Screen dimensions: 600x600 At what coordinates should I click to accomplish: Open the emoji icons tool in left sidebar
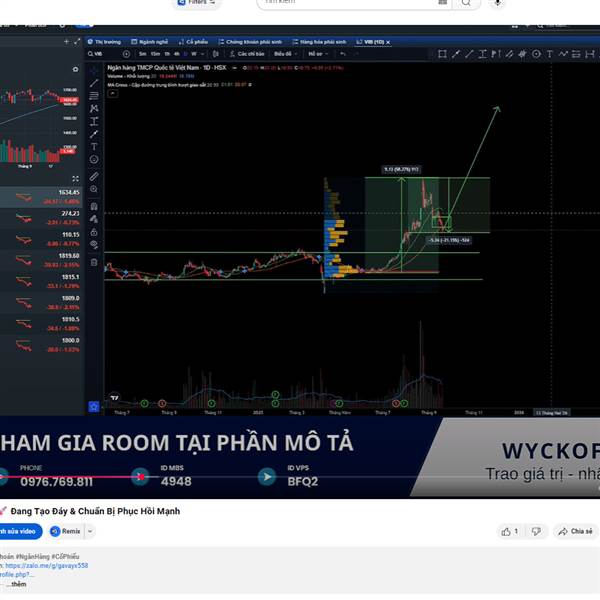(94, 160)
